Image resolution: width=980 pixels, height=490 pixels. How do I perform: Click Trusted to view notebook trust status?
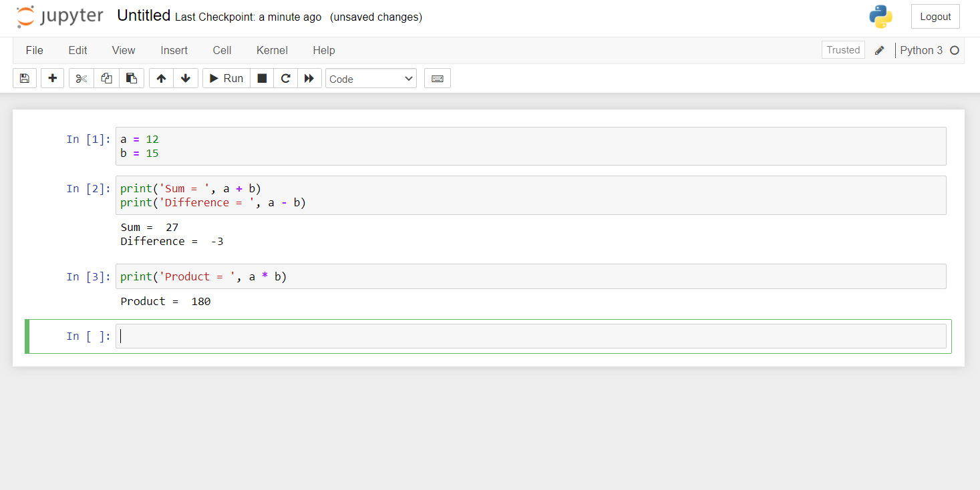(x=842, y=49)
